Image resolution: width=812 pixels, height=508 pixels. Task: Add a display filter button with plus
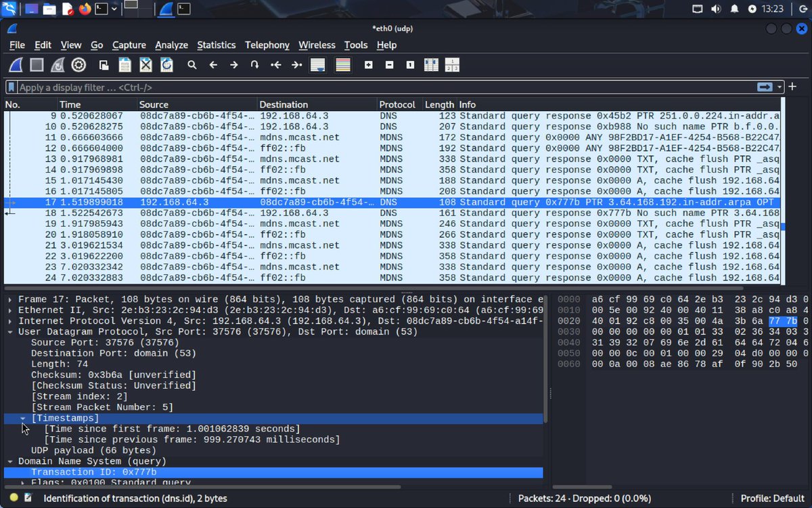(793, 87)
